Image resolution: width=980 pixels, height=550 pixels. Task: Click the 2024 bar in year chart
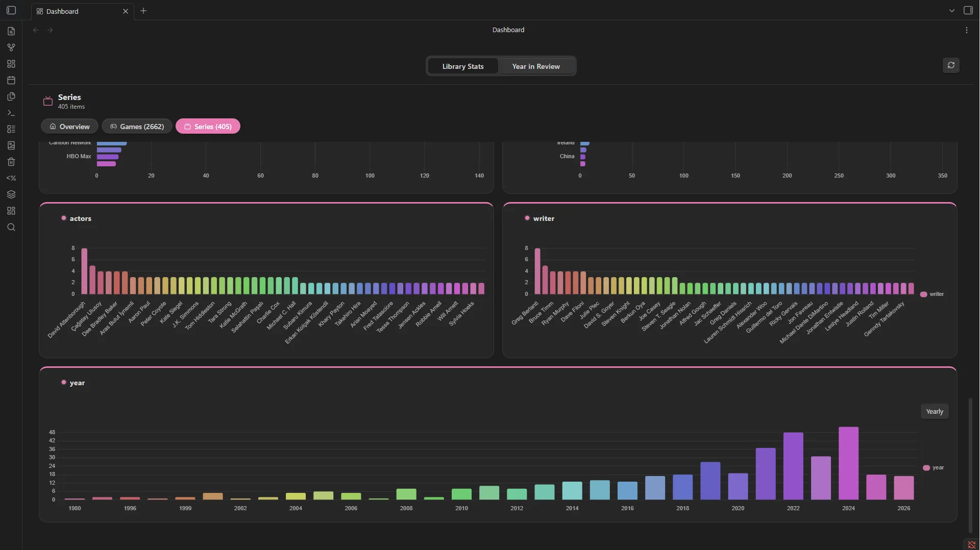click(848, 463)
